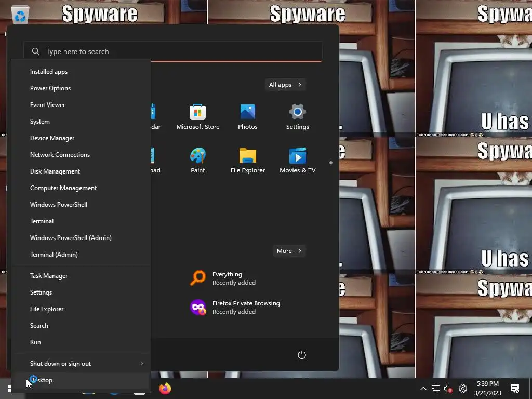Open the Recycle Bin on desktop
Image resolution: width=532 pixels, height=399 pixels.
tap(20, 15)
